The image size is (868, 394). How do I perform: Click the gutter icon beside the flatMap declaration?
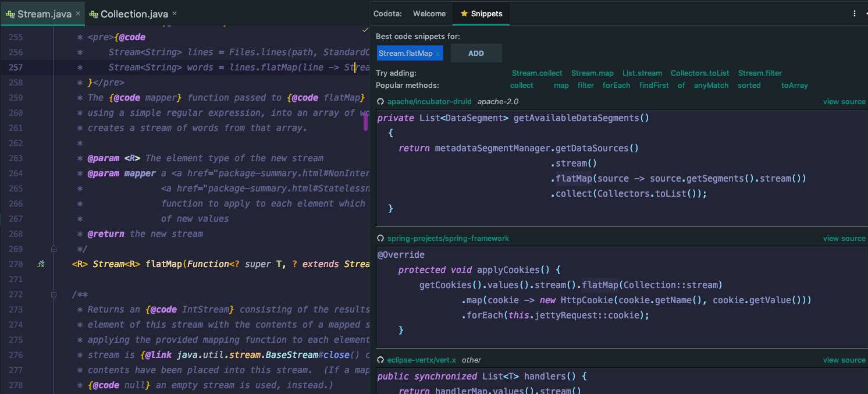coord(41,264)
